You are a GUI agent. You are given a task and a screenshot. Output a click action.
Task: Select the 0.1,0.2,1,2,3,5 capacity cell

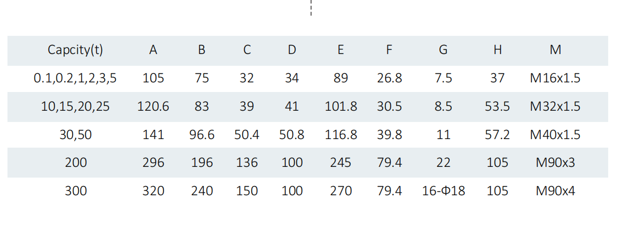pos(75,79)
